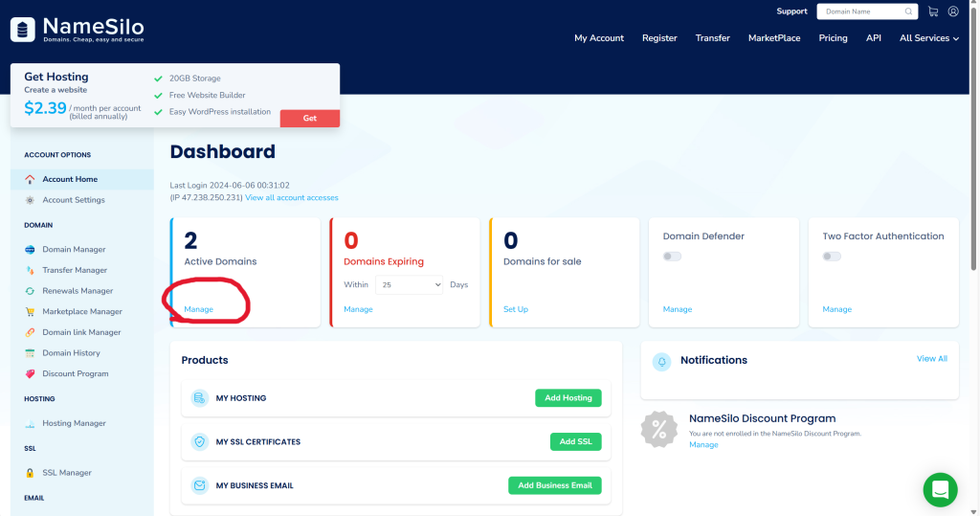Click View All notifications link
The height and width of the screenshot is (516, 980).
tap(932, 359)
